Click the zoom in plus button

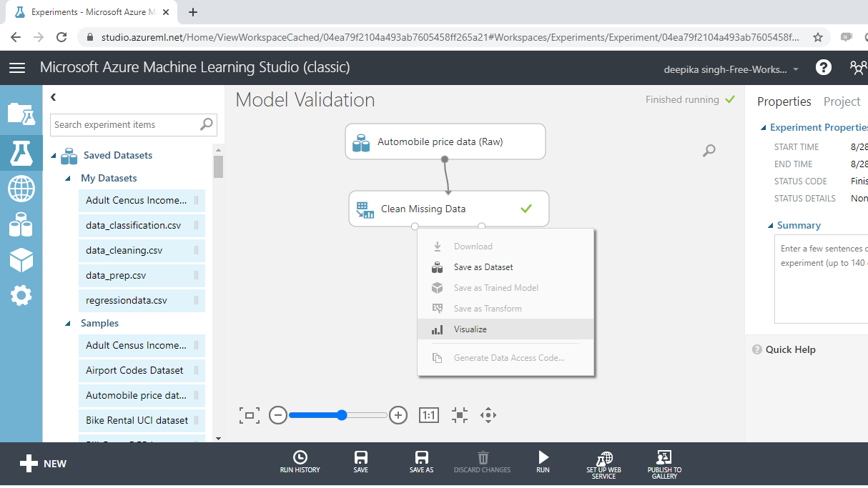398,415
